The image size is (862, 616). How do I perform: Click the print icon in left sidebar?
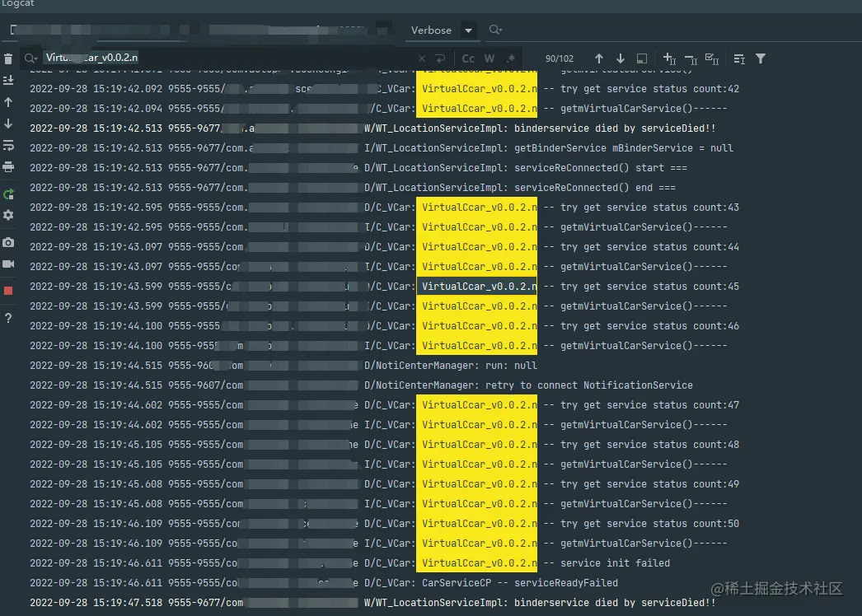coord(8,167)
